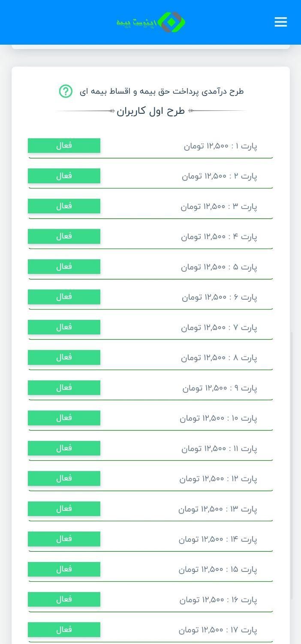
Task: Click the فعال button for پارت ۱۳
Action: [x=64, y=509]
